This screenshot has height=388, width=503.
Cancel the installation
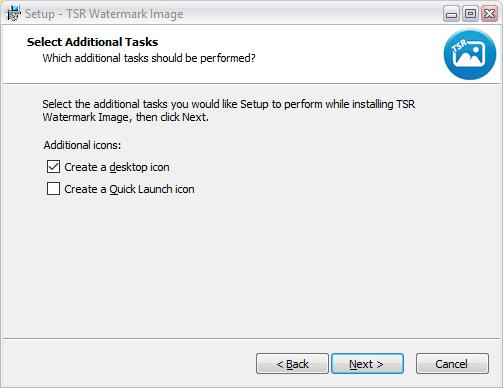[452, 364]
